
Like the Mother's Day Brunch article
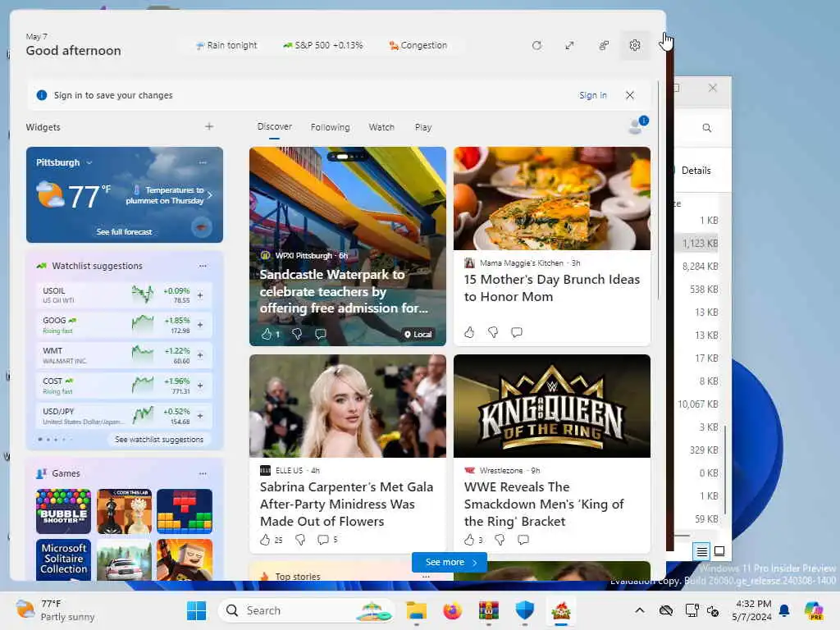469,332
